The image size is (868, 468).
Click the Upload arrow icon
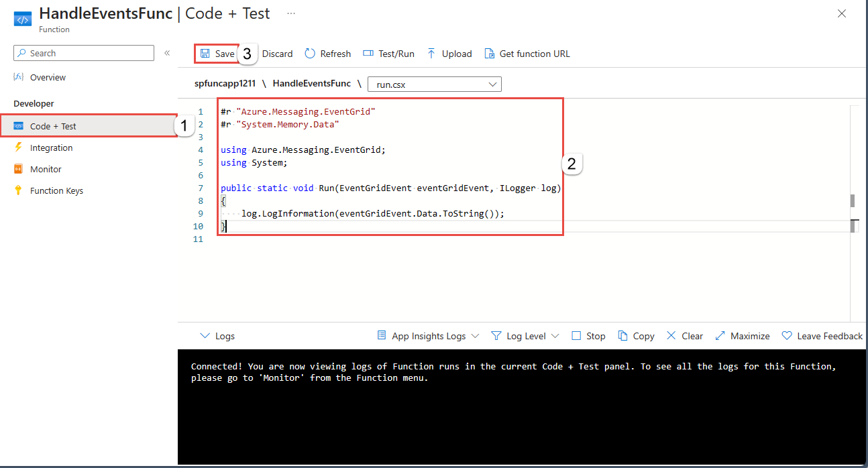[431, 54]
